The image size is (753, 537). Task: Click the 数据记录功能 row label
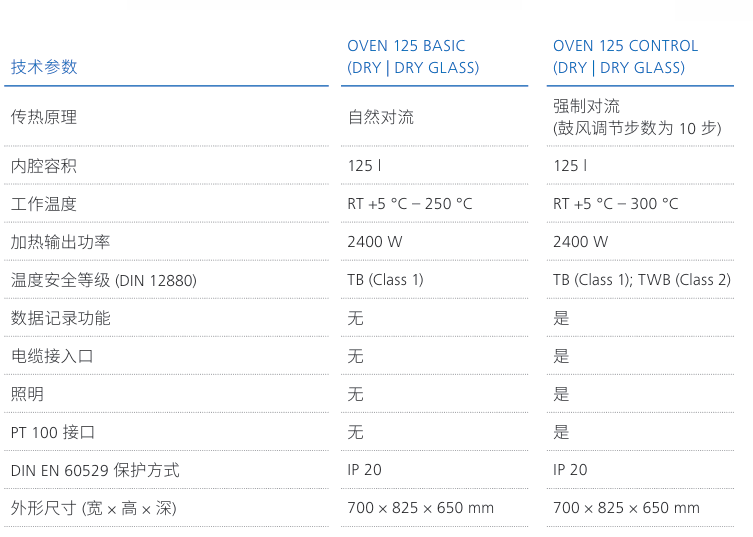(x=60, y=318)
